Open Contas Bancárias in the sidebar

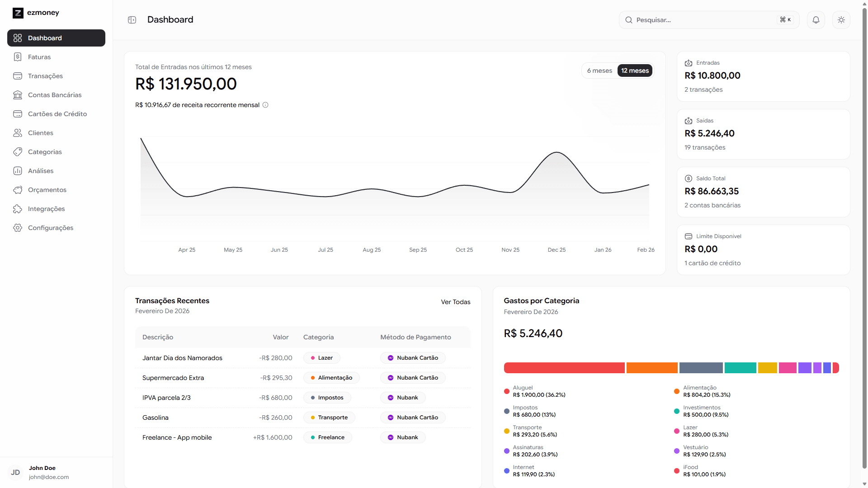pos(55,95)
